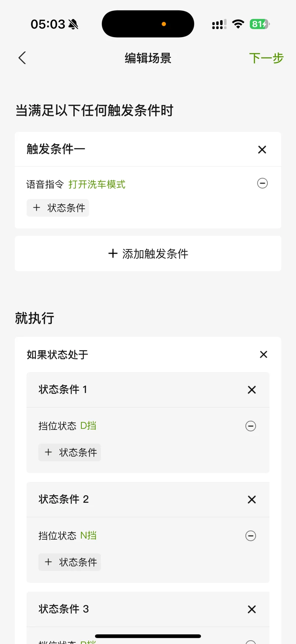Delete N挡 condition via minus icon

(x=251, y=536)
